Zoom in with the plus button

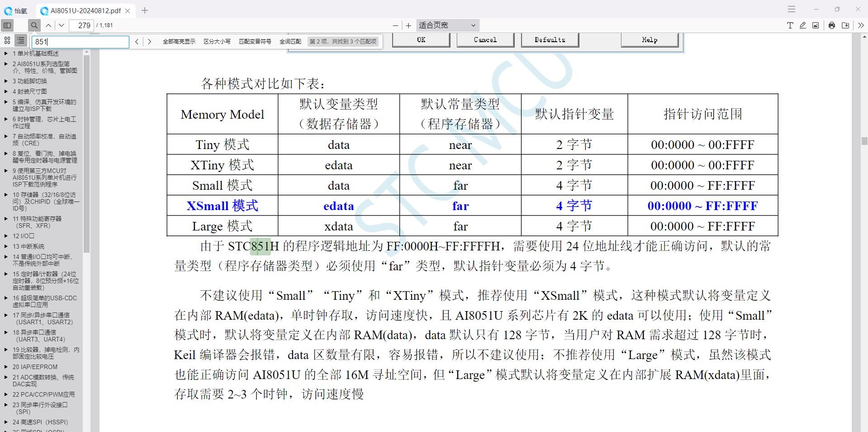click(408, 25)
